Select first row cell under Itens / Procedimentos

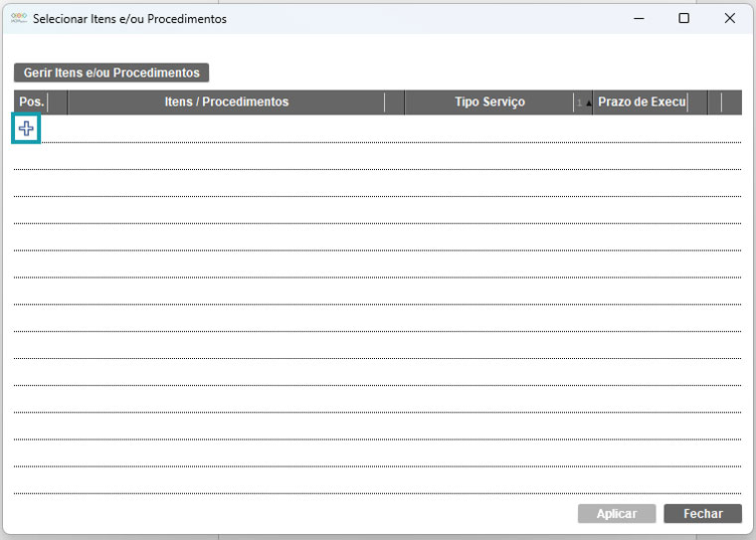click(x=226, y=129)
